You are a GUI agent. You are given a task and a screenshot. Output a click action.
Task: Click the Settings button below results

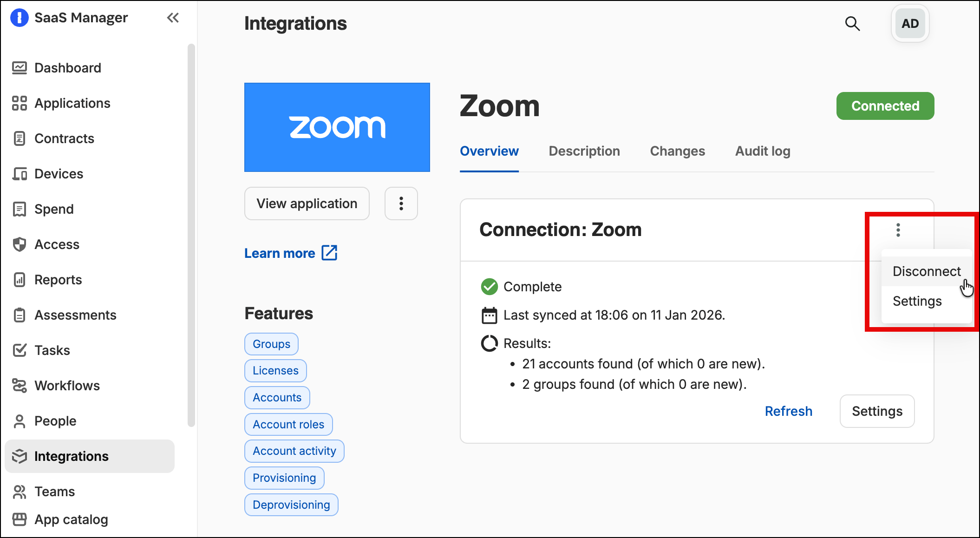point(877,411)
